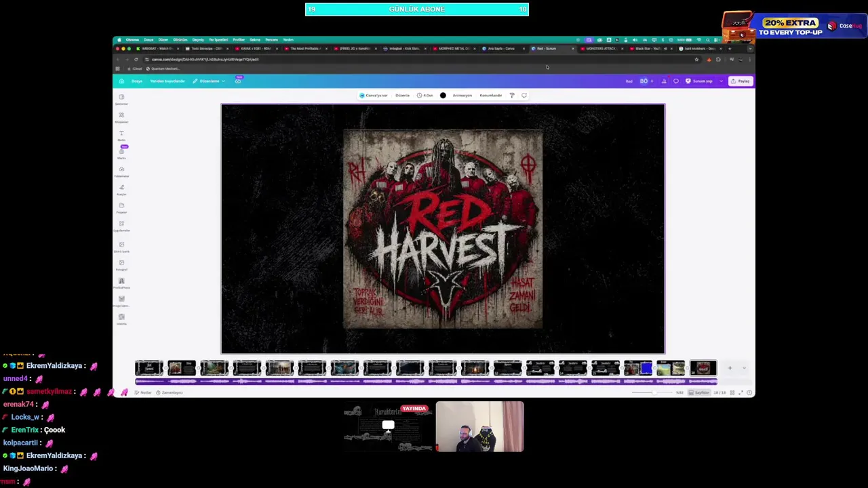Go to Canva home via house icon
Image resolution: width=868 pixels, height=488 pixels.
(x=121, y=81)
